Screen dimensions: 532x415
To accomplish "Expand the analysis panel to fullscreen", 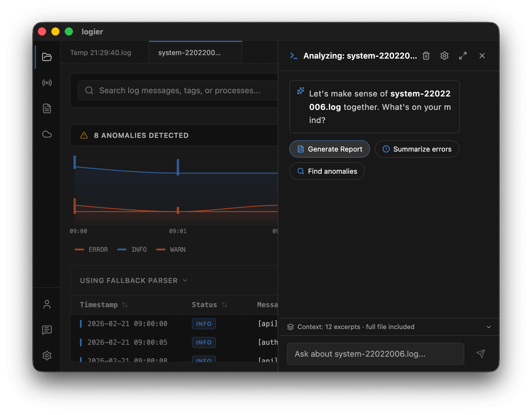I will pos(463,56).
